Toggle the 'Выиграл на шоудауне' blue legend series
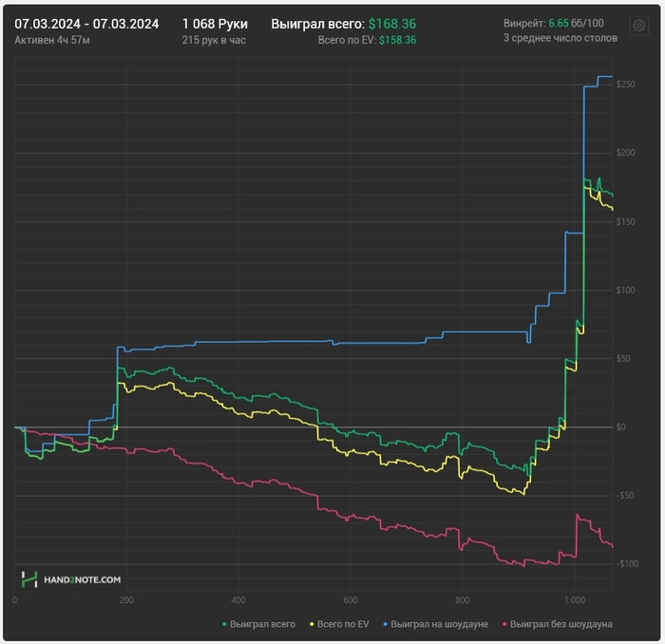This screenshot has width=665, height=644. 435,624
